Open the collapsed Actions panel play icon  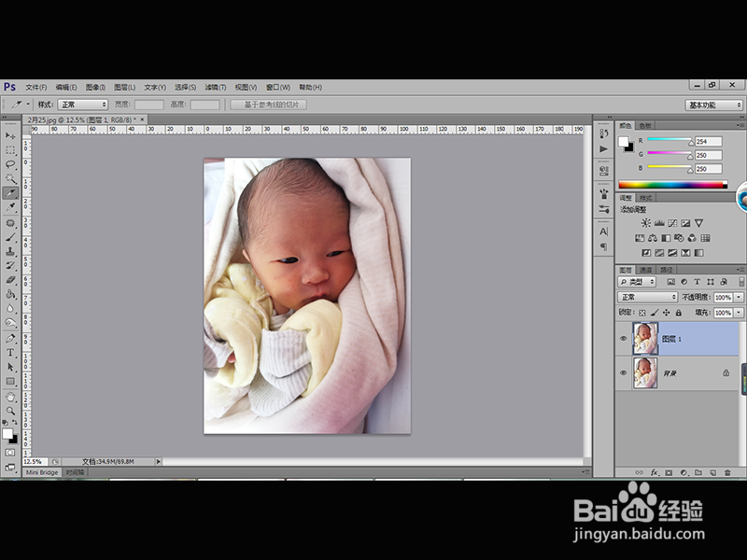pos(603,149)
